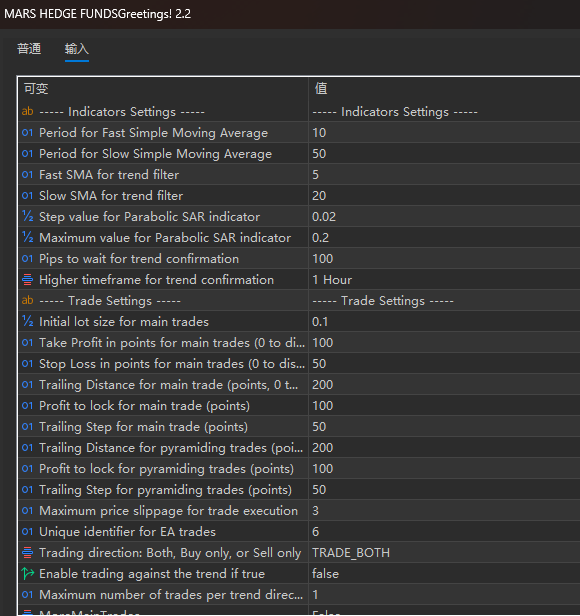Click the string type icon for Indicators Settings

28,112
